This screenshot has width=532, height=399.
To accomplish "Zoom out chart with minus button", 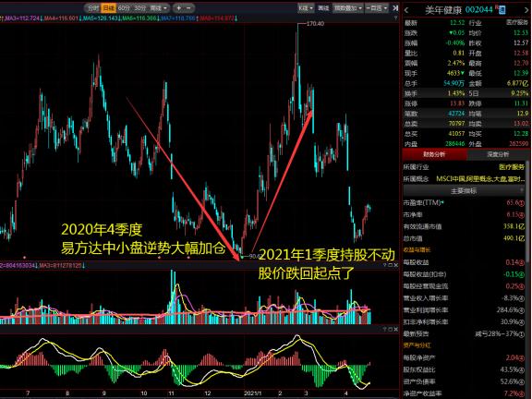I will pyautogui.click(x=189, y=7).
